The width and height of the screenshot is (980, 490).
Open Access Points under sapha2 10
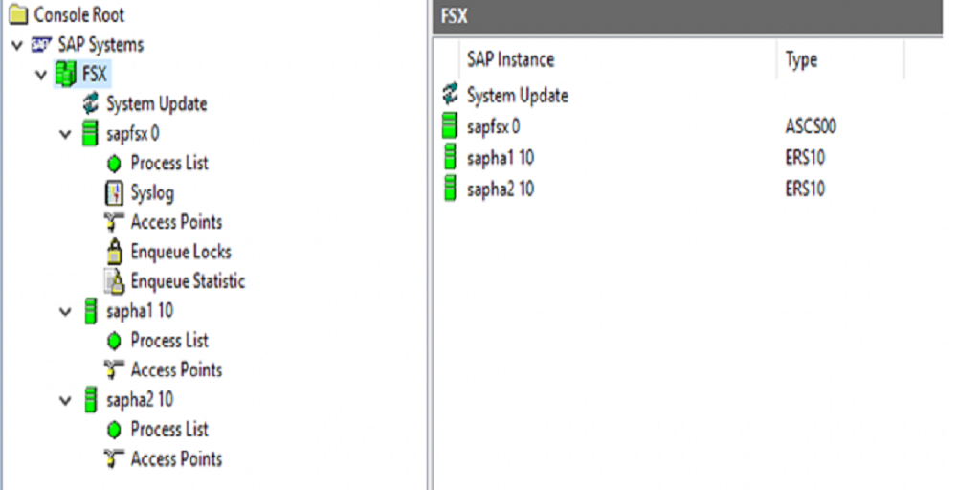coord(176,459)
